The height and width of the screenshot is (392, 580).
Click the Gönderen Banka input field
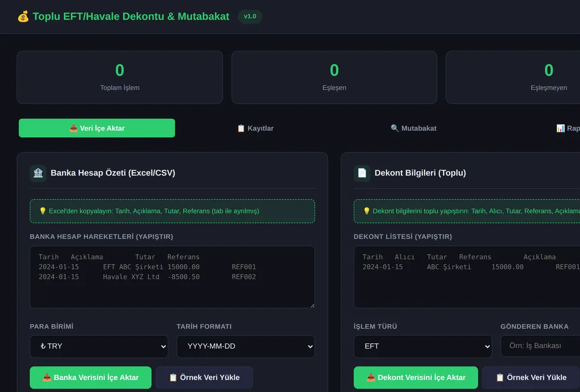(540, 347)
